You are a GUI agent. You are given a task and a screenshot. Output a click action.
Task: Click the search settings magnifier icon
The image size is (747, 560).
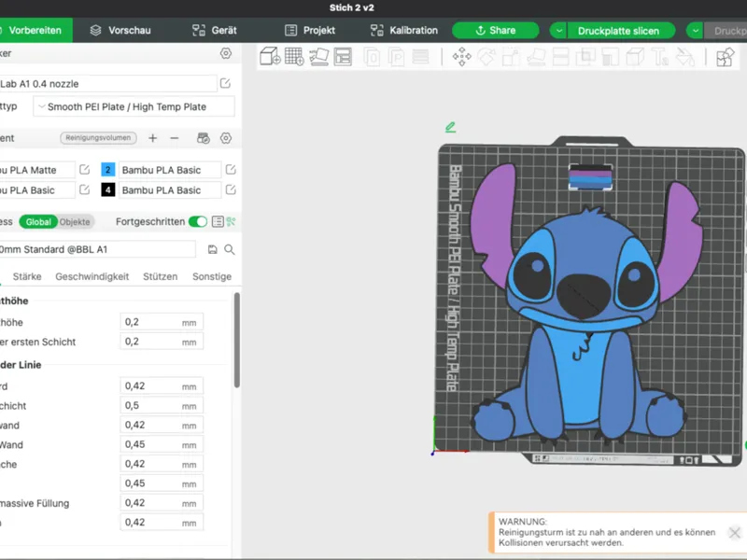[x=230, y=249]
